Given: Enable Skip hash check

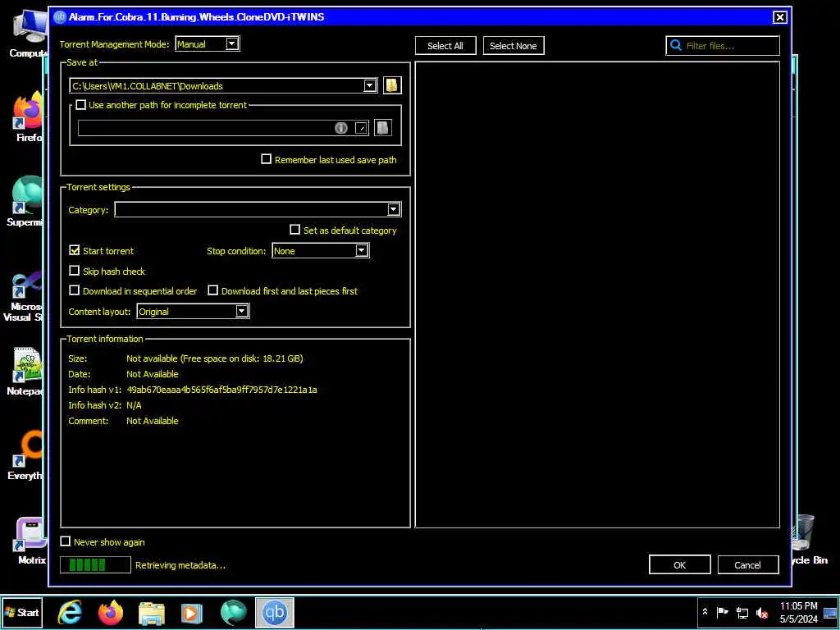Looking at the screenshot, I should (x=75, y=271).
